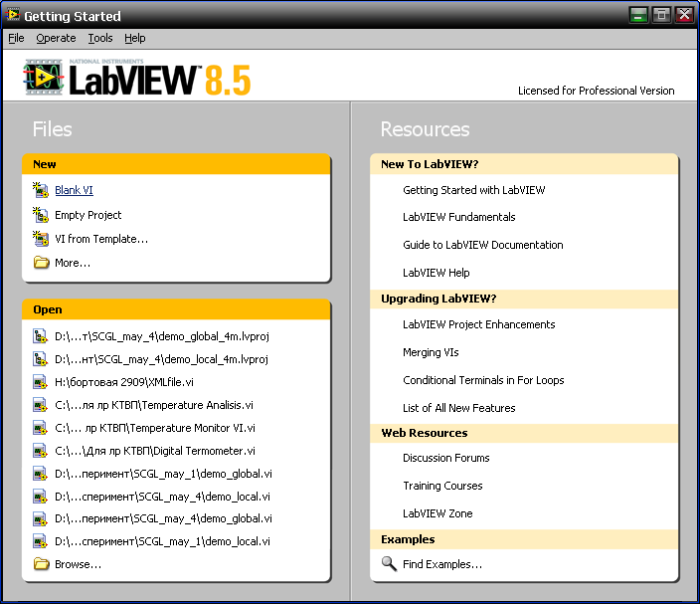
Task: Click the Empty Project icon
Action: [40, 215]
